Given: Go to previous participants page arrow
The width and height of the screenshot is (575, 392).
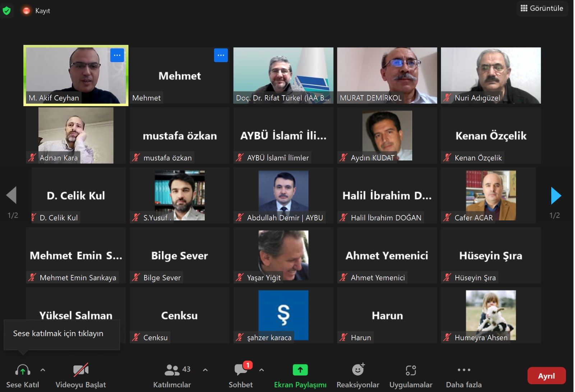Looking at the screenshot, I should [x=11, y=195].
